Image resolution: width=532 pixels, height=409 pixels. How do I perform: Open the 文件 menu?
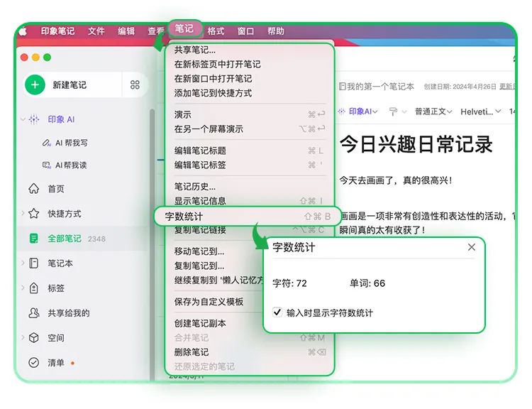click(x=96, y=31)
